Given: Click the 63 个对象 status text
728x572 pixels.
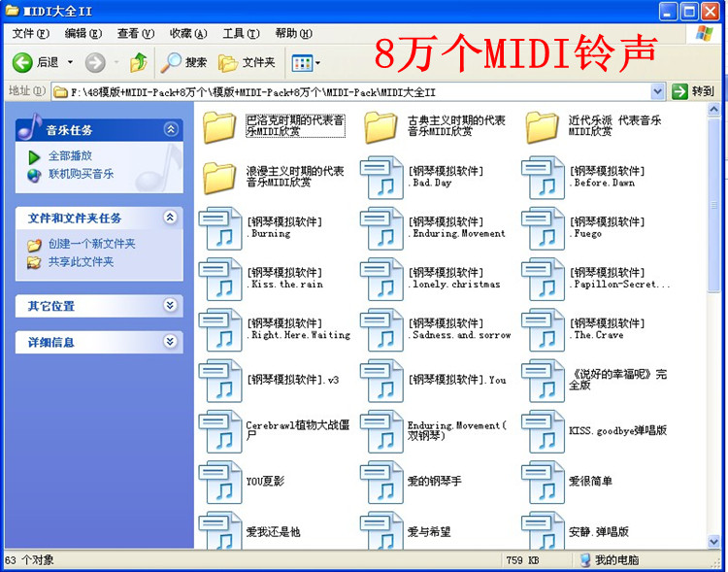Looking at the screenshot, I should (x=29, y=560).
